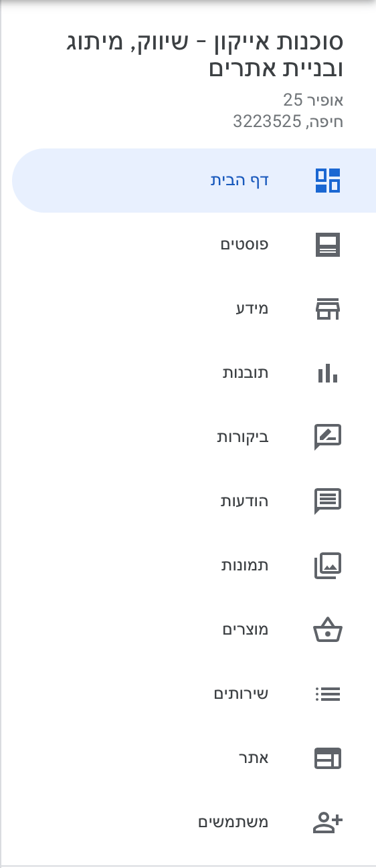The image size is (376, 868).
Task: Select the Photos gallery icon (תמונות)
Action: [x=328, y=566]
